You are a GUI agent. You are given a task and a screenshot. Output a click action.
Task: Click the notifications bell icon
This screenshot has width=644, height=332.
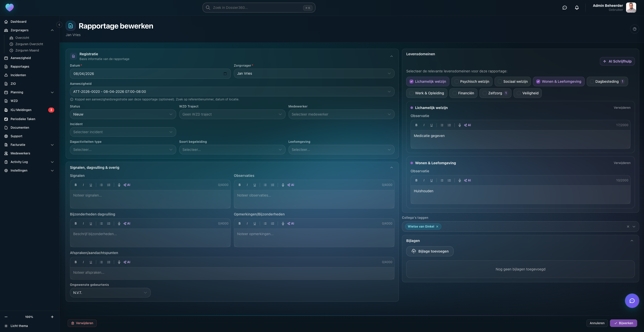tap(577, 8)
